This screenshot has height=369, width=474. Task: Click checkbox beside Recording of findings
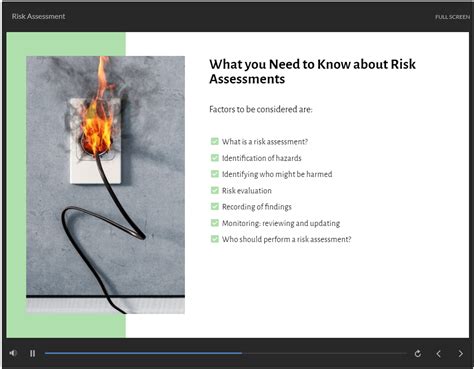coord(215,207)
